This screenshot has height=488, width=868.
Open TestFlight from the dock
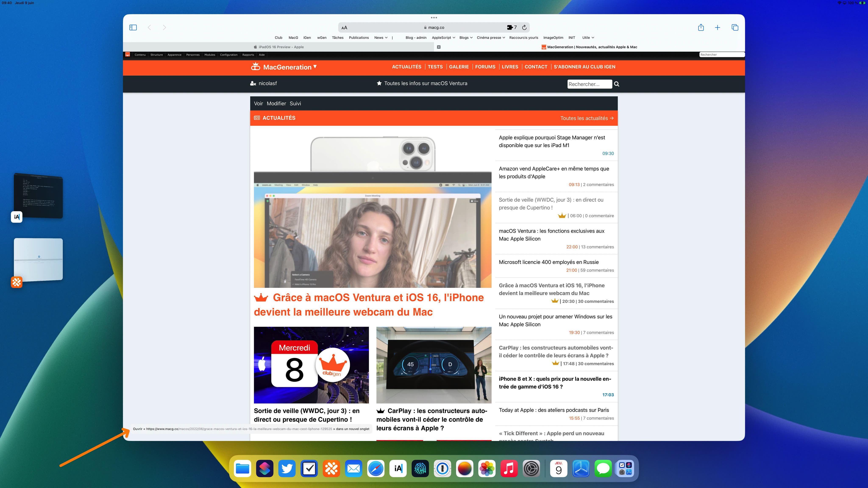coord(581,469)
